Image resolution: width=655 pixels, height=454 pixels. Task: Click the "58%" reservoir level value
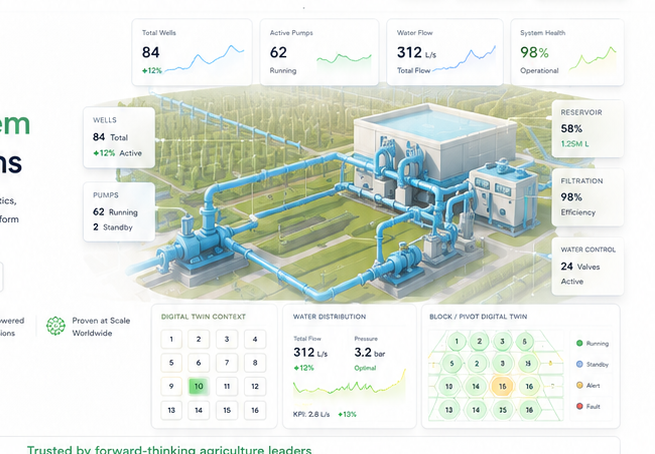[x=571, y=128]
